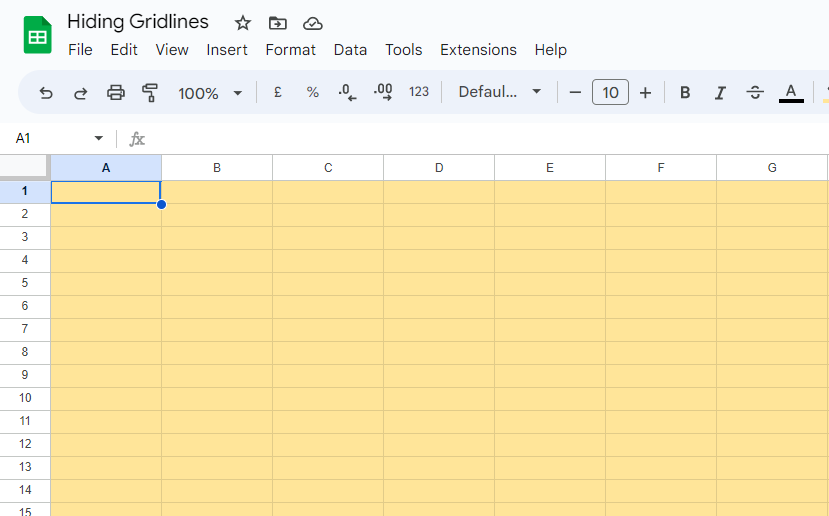Expand the A1 name box dropdown
Image resolution: width=829 pixels, height=516 pixels.
coord(99,139)
